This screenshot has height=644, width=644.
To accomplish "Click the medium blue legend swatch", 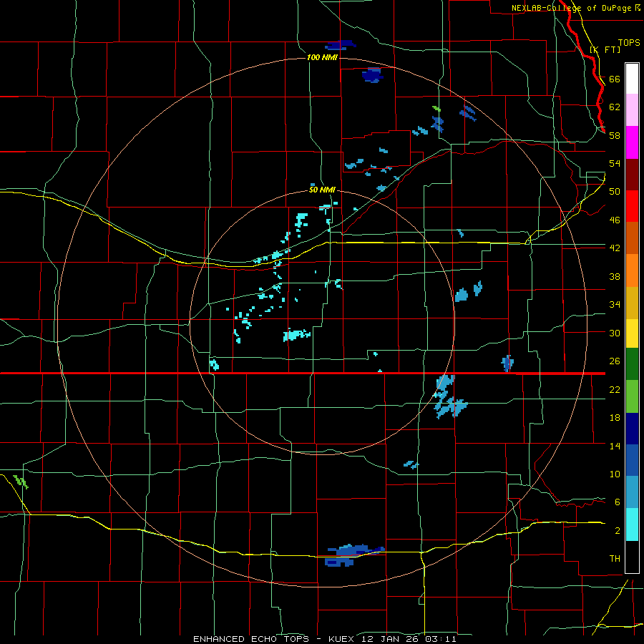I will coord(632,460).
